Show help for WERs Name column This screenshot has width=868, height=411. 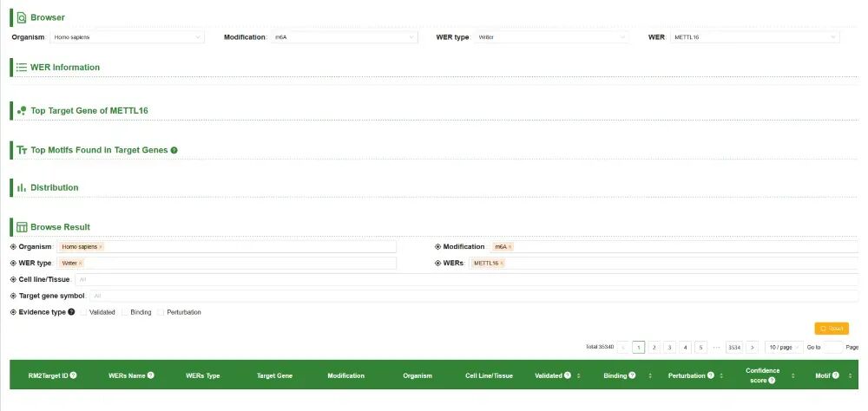[150, 375]
